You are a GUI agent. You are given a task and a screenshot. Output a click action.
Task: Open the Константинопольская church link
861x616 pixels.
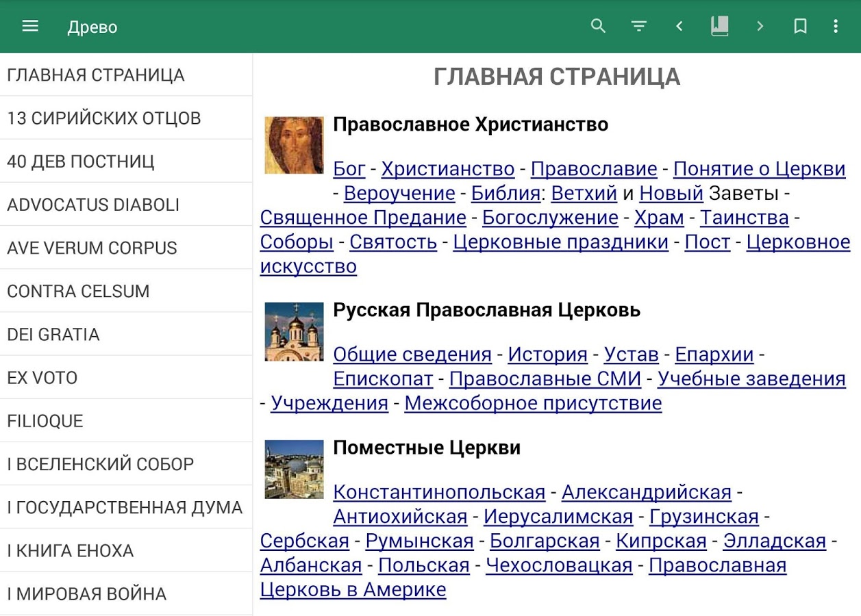click(439, 492)
